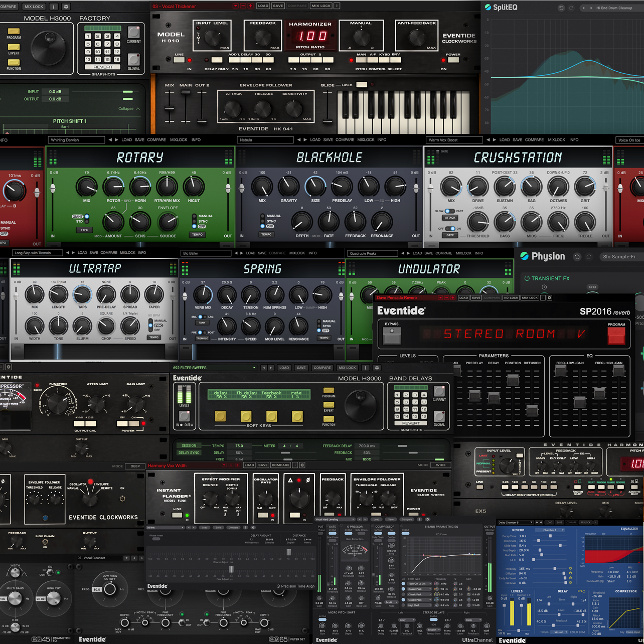644x644 pixels.
Task: Open the gear settings icon on Dave Pensado Reverb header
Action: [549, 297]
